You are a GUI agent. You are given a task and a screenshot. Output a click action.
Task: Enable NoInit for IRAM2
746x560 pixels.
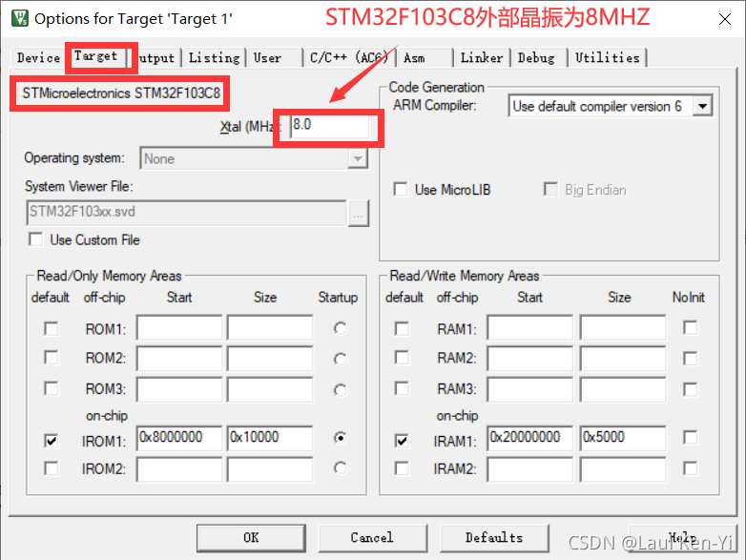[690, 468]
